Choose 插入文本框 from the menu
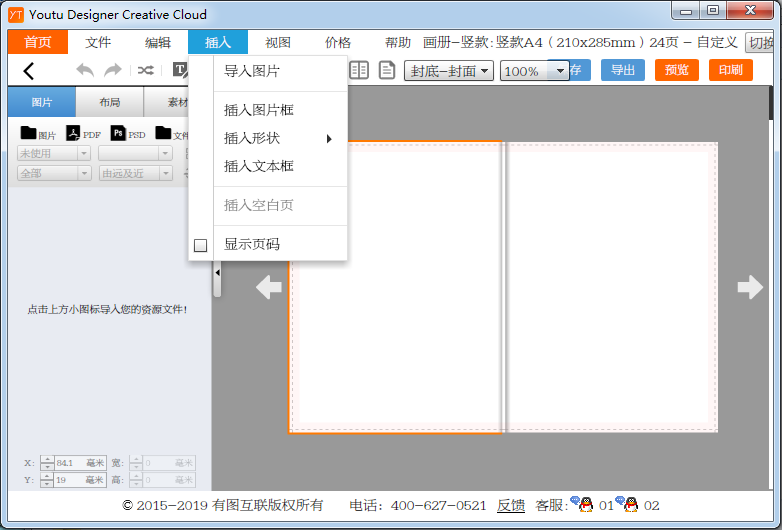This screenshot has height=530, width=782. (258, 167)
